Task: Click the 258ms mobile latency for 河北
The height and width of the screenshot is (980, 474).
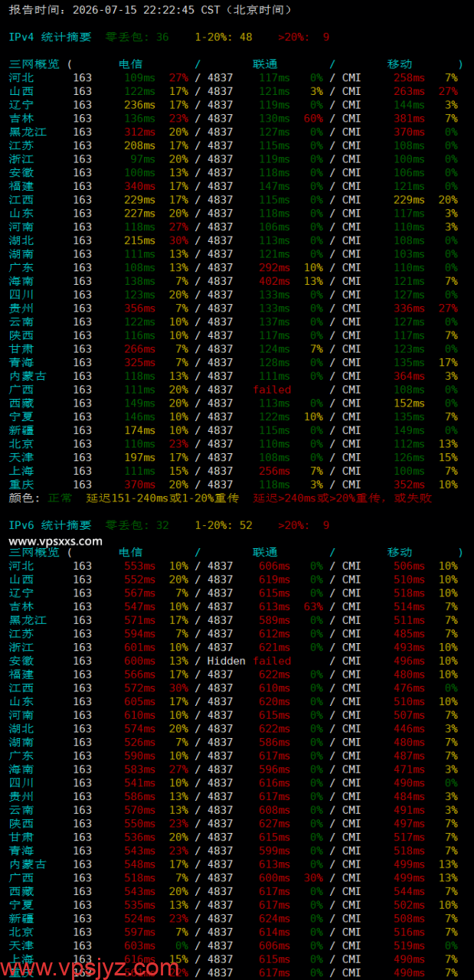Action: [x=409, y=77]
